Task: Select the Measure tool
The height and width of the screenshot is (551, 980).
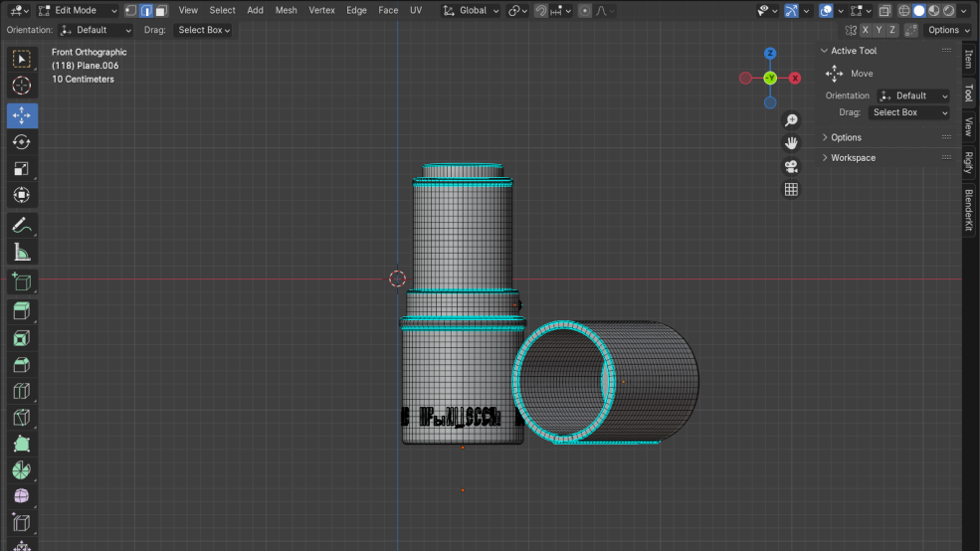Action: [21, 253]
